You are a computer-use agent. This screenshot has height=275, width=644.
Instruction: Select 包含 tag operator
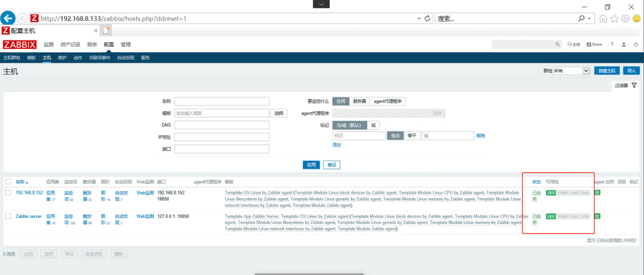tap(395, 136)
